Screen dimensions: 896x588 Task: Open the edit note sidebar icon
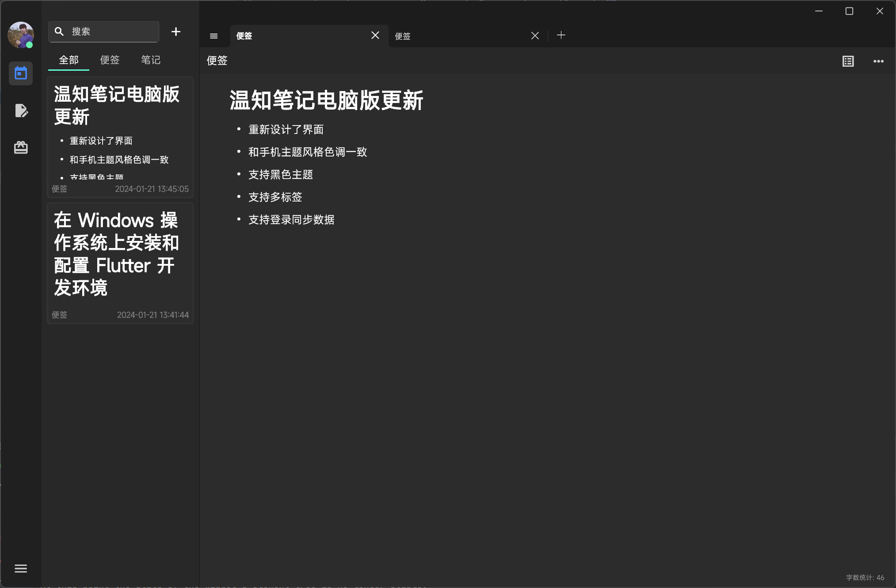tap(21, 110)
